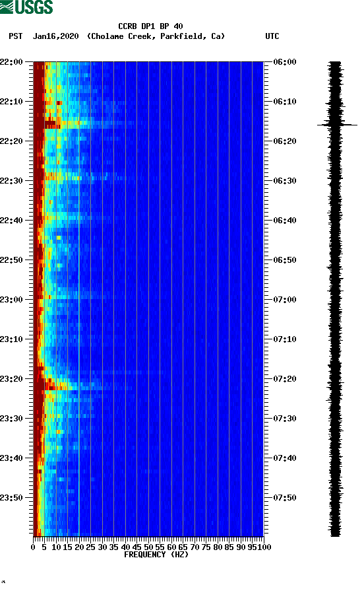Click the '22:30' PST time label
Image resolution: width=364 pixels, height=589 pixels.
pos(11,181)
